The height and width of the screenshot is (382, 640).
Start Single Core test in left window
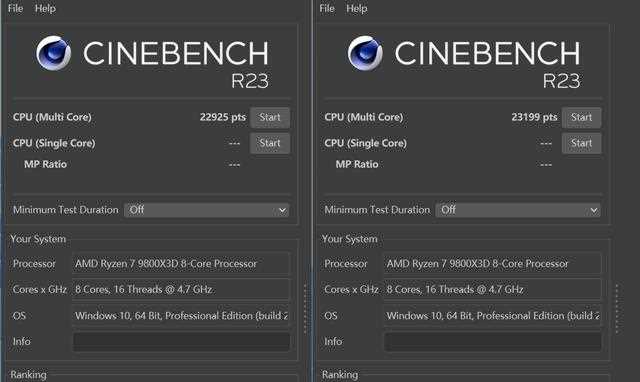coord(270,143)
